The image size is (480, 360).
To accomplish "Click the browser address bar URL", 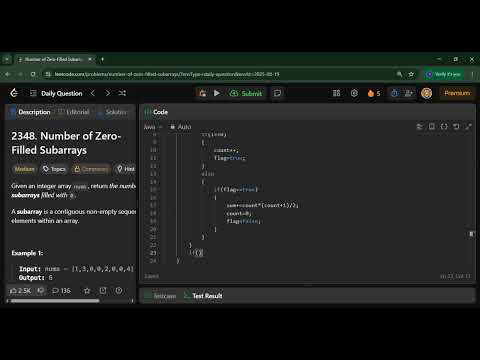I will 167,74.
